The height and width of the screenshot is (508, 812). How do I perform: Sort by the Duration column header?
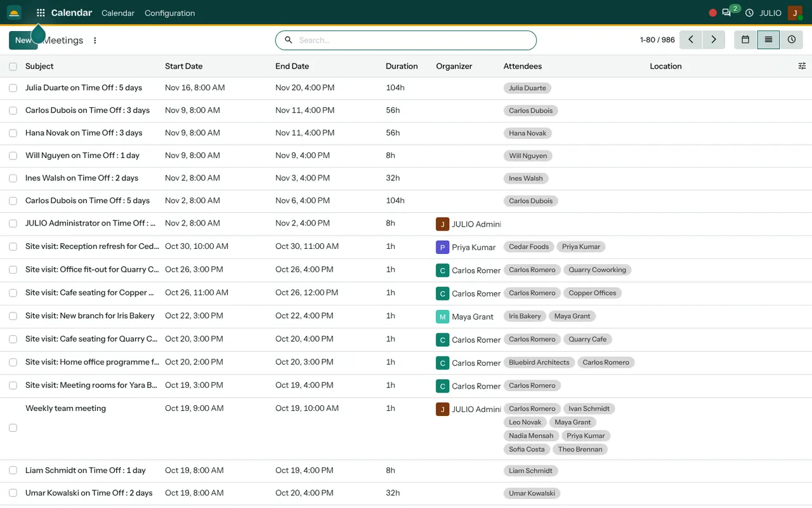coord(402,66)
